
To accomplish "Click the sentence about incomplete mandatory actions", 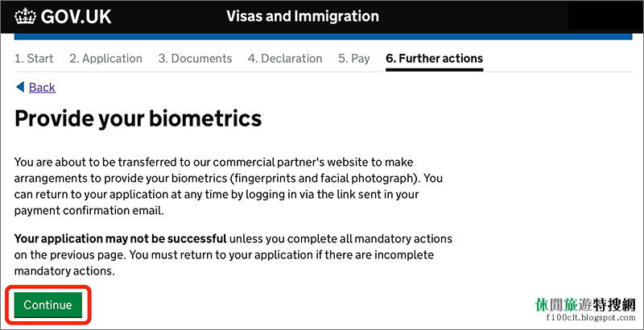I will click(224, 262).
